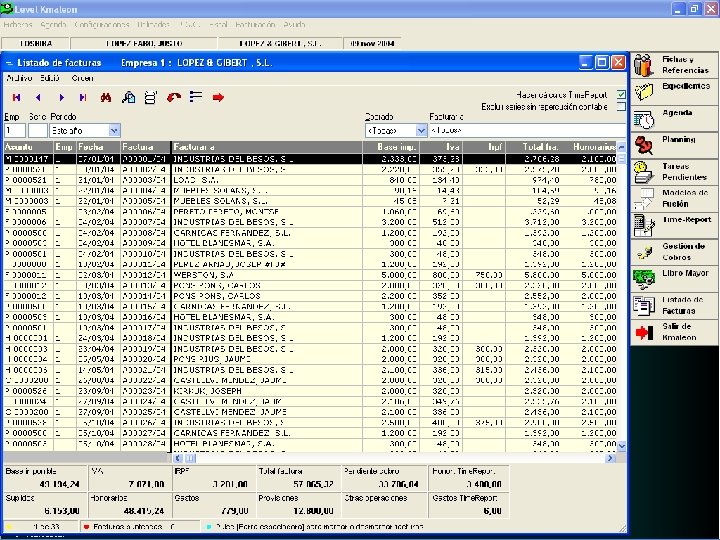The width and height of the screenshot is (720, 540).
Task: Click the red right arrow toolbar icon
Action: pyautogui.click(x=218, y=97)
